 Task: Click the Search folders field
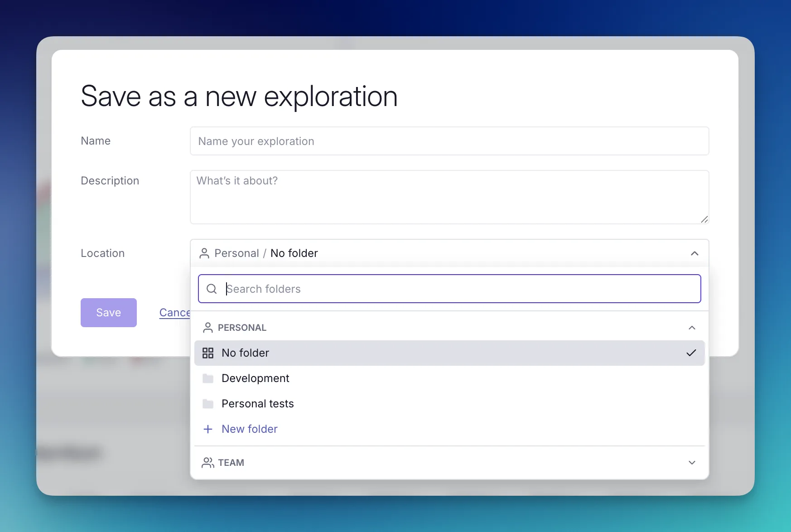tap(449, 289)
